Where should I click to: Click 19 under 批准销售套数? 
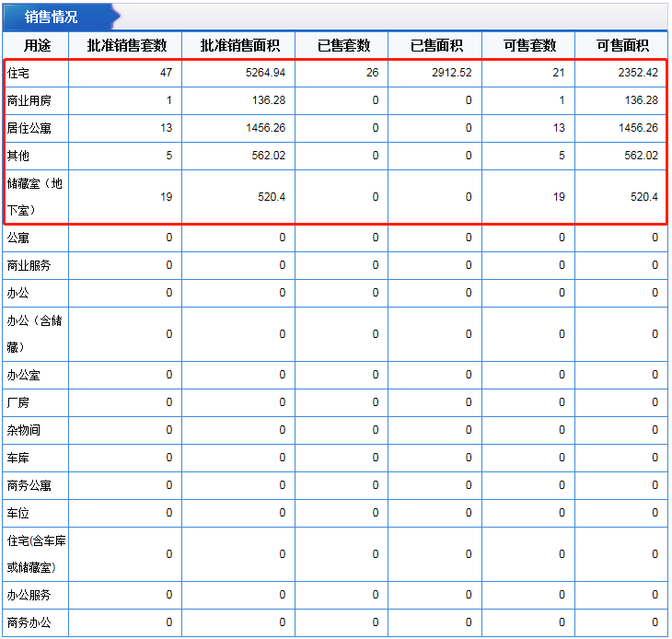pos(167,197)
